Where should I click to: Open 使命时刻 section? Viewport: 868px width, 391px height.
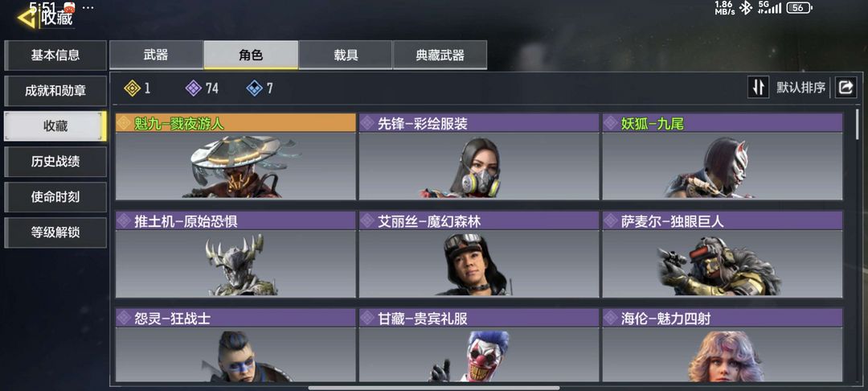click(x=55, y=197)
